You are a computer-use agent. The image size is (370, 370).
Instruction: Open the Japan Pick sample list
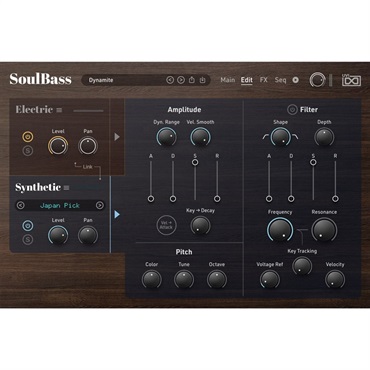tap(60, 205)
